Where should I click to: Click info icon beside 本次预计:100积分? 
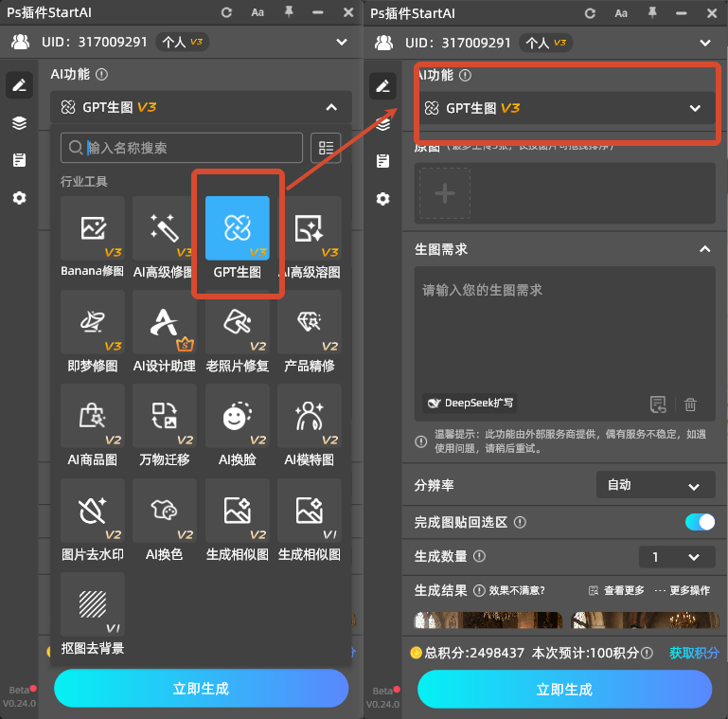tap(647, 653)
